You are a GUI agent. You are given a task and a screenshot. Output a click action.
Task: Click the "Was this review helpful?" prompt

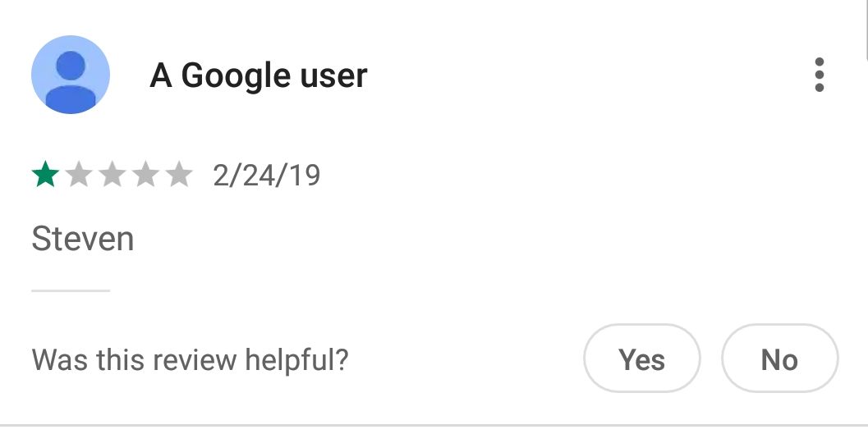pos(190,359)
